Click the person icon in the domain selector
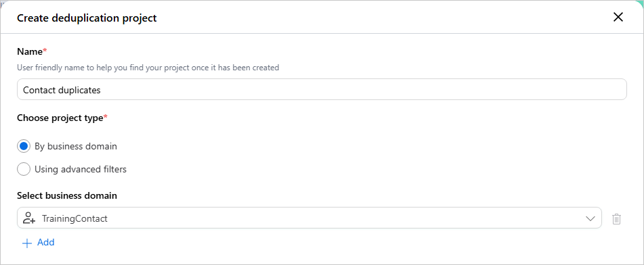This screenshot has height=265, width=644. coord(28,218)
